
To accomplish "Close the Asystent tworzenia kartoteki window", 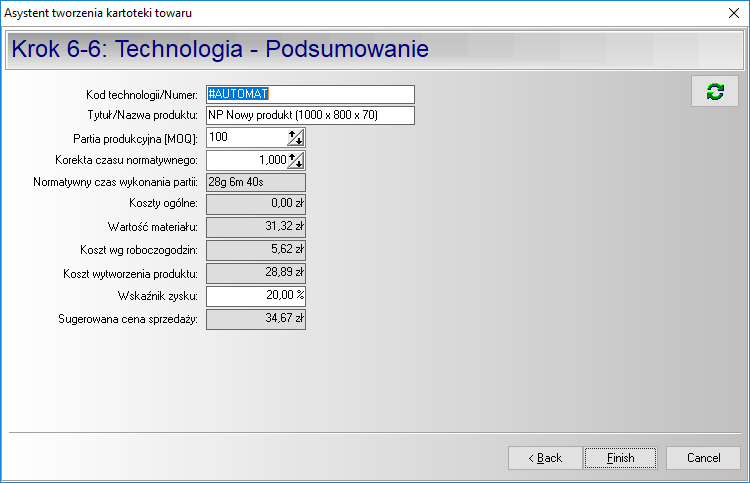I will 731,12.
